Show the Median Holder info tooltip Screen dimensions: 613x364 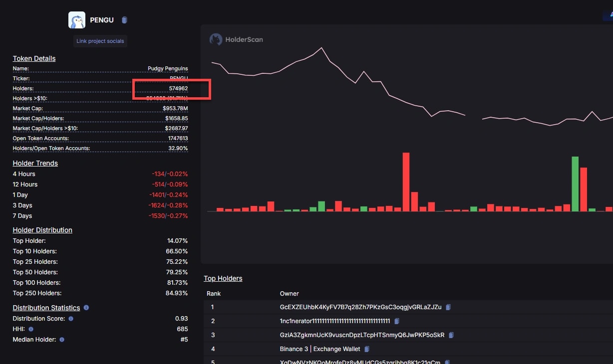(62, 340)
